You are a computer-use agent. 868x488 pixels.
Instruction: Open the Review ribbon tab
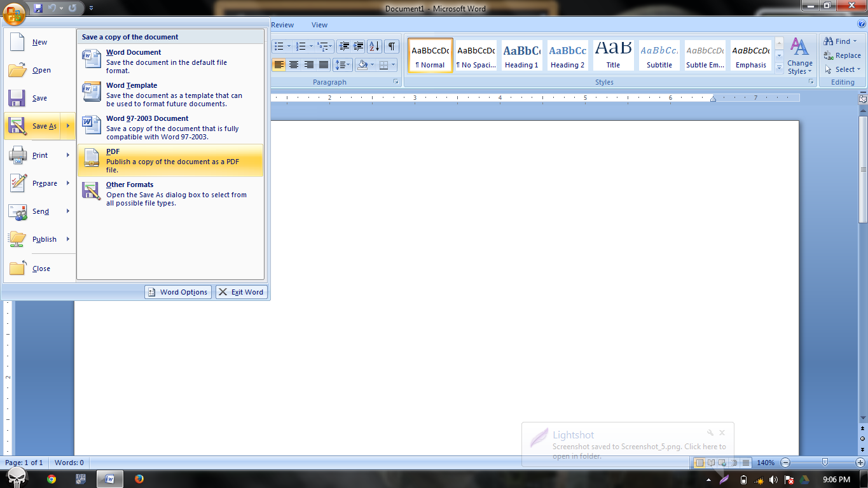[x=282, y=25]
